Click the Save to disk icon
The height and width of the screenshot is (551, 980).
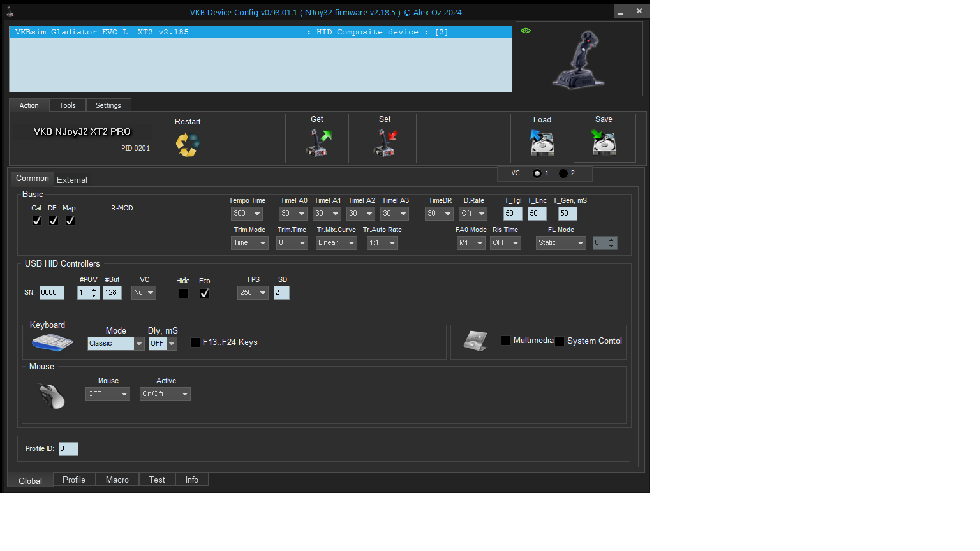pyautogui.click(x=604, y=143)
